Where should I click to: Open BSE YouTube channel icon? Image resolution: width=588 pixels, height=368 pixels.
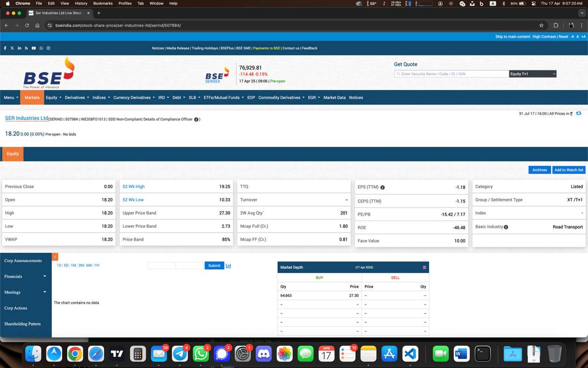click(x=34, y=48)
